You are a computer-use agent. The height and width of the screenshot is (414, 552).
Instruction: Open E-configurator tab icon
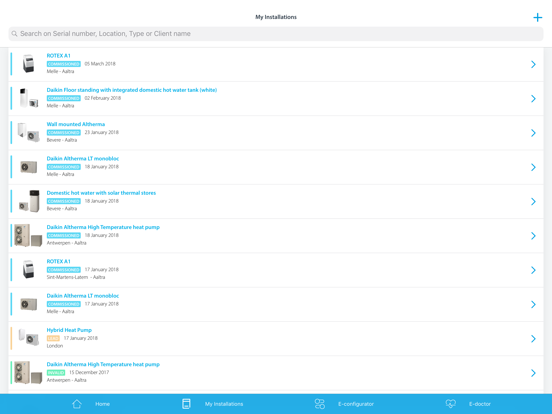tap(320, 404)
